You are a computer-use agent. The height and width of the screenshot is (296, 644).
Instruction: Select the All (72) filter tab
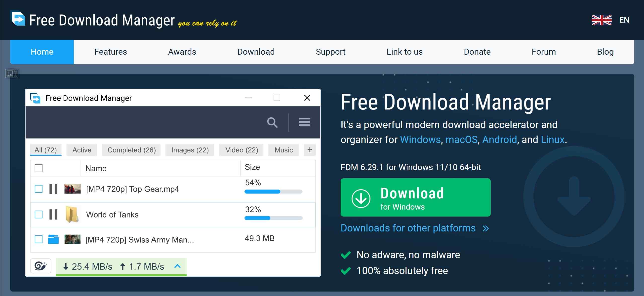point(46,150)
